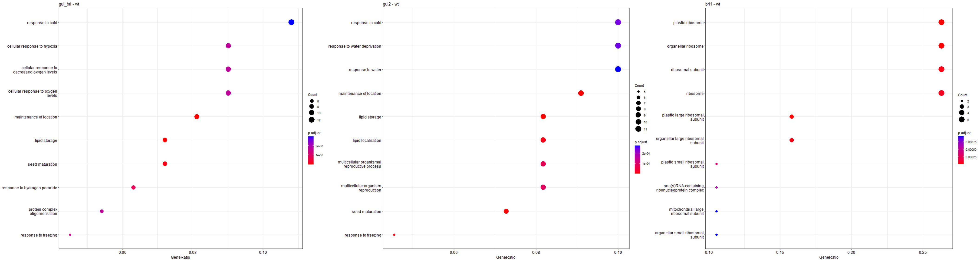Click the GeneRatio axis title under gul_bri plot
The width and height of the screenshot is (980, 261).
coord(180,258)
